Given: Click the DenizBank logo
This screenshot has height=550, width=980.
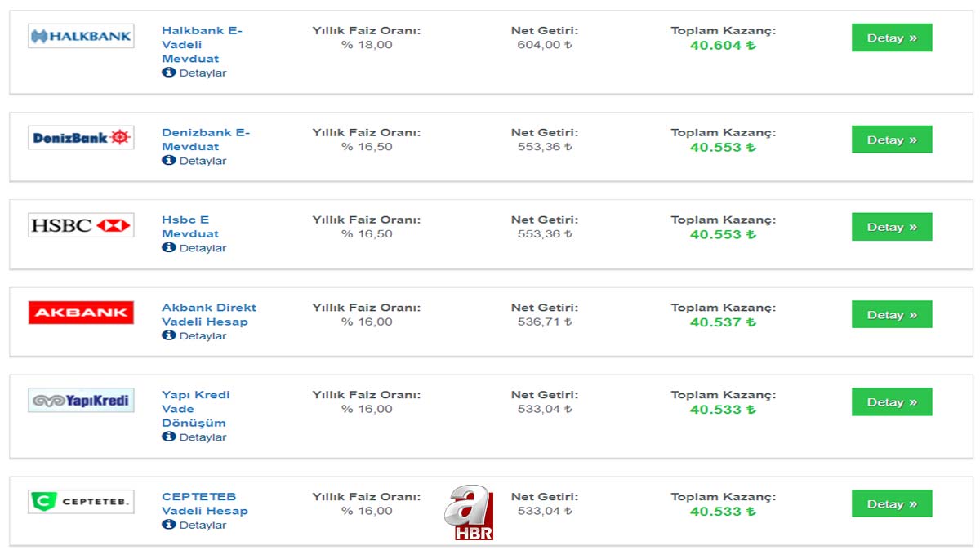Looking at the screenshot, I should 81,138.
